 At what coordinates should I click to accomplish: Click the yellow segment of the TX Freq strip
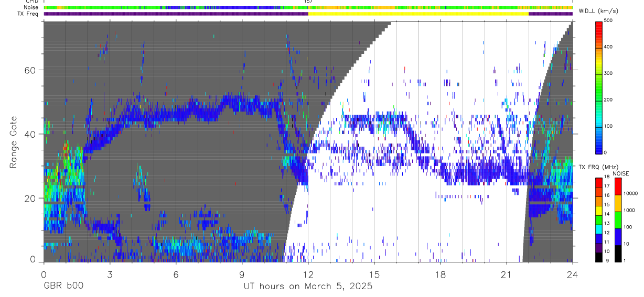click(x=418, y=14)
